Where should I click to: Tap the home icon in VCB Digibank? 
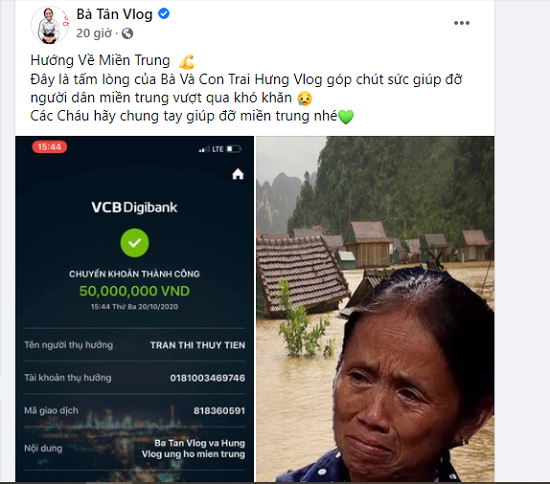click(x=238, y=174)
